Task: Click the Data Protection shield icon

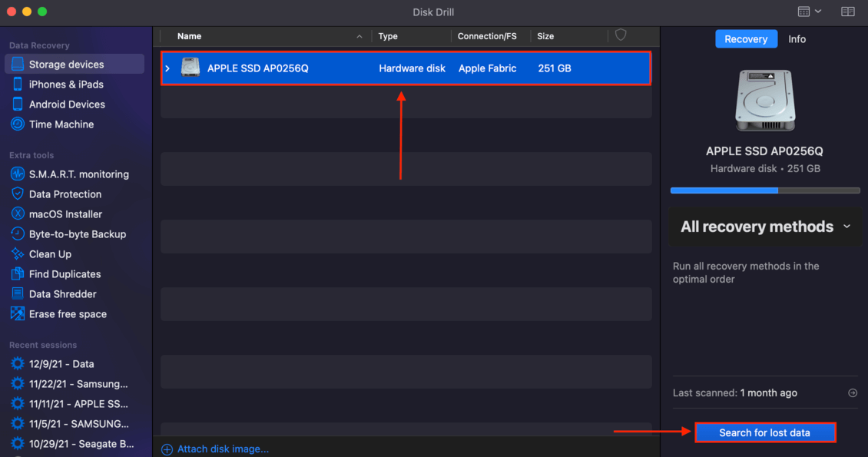Action: point(18,194)
